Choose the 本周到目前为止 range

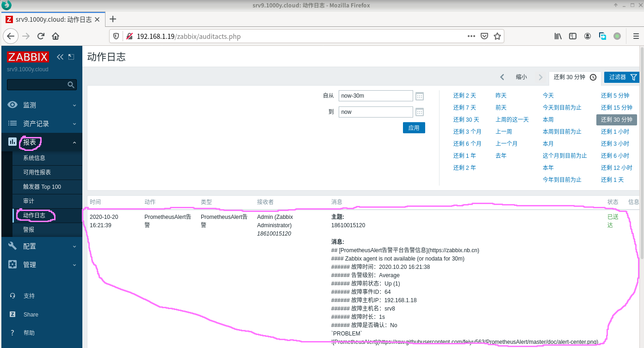(562, 131)
